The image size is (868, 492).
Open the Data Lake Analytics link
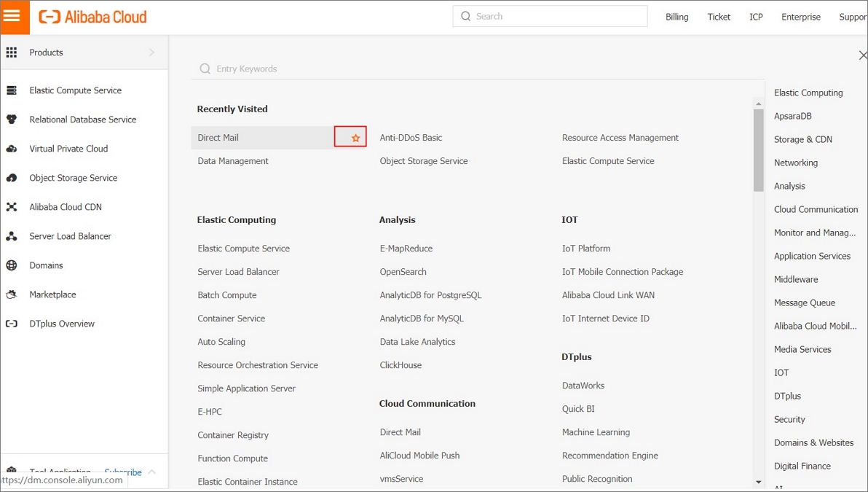(417, 341)
